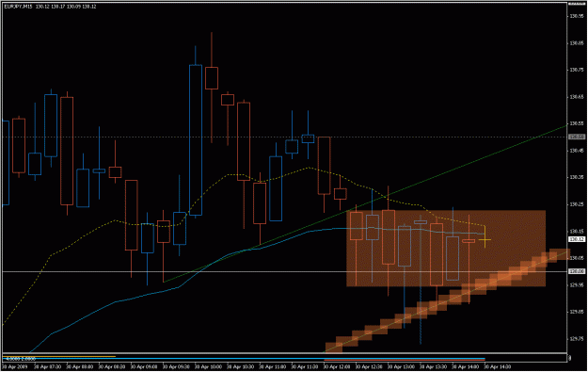
Task: Click the 129.85 price scale label
Action: [577, 312]
